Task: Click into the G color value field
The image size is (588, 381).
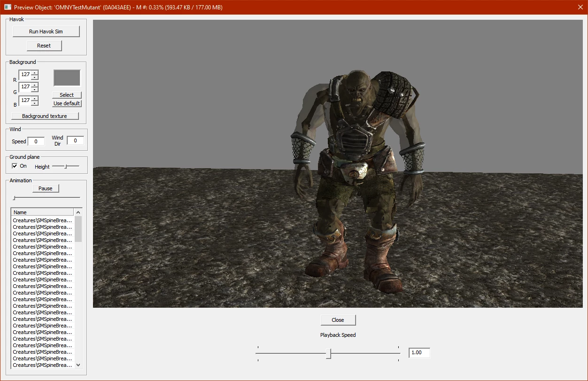Action: [x=25, y=87]
